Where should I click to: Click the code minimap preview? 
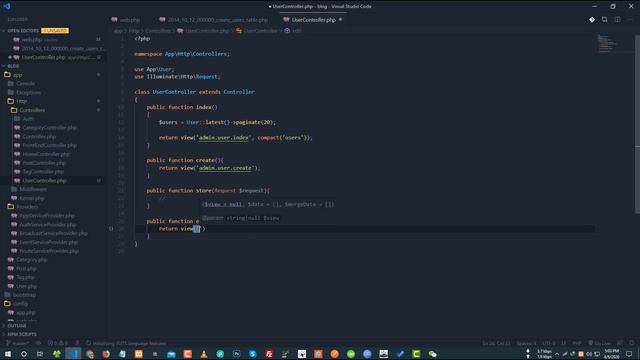[x=607, y=44]
